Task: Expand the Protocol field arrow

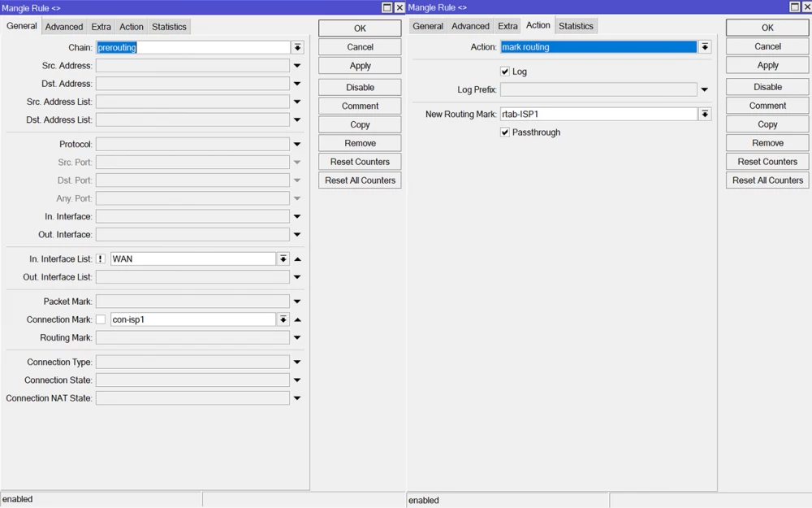Action: coord(297,145)
